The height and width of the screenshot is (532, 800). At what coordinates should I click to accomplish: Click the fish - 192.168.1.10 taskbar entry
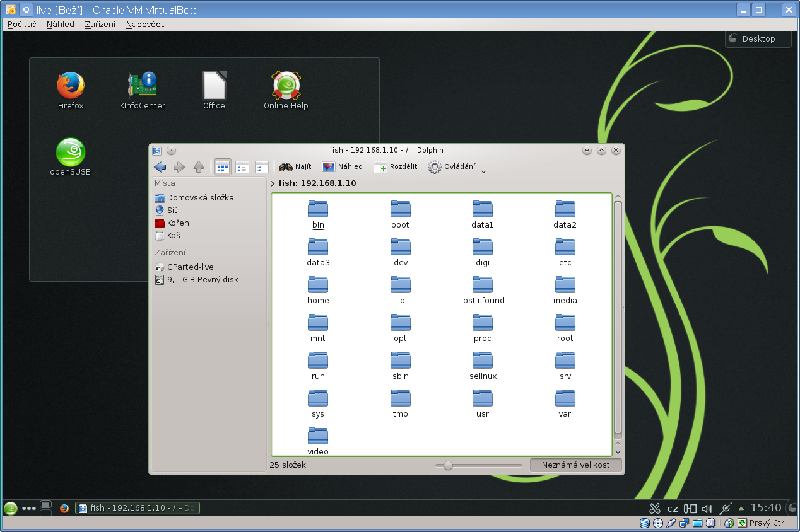[x=138, y=508]
